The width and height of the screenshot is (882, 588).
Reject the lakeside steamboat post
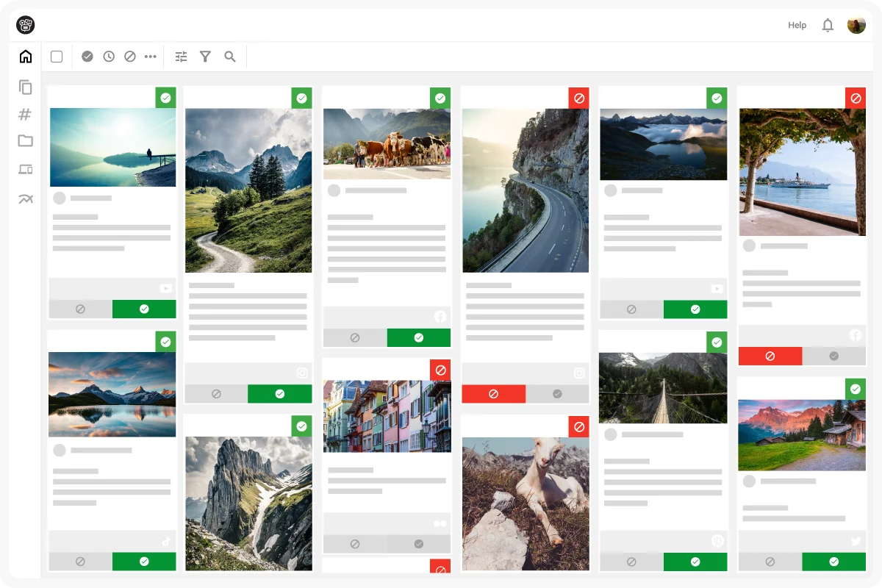click(x=770, y=356)
